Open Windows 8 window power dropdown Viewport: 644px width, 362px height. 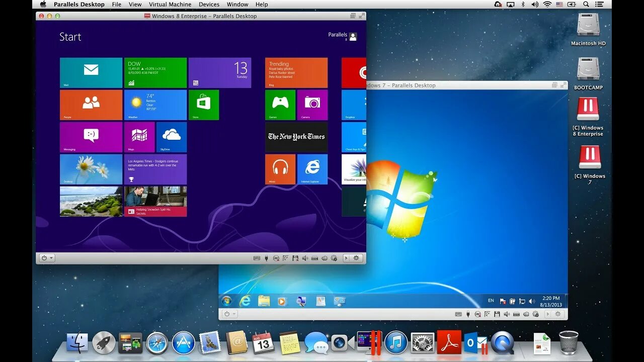47,258
